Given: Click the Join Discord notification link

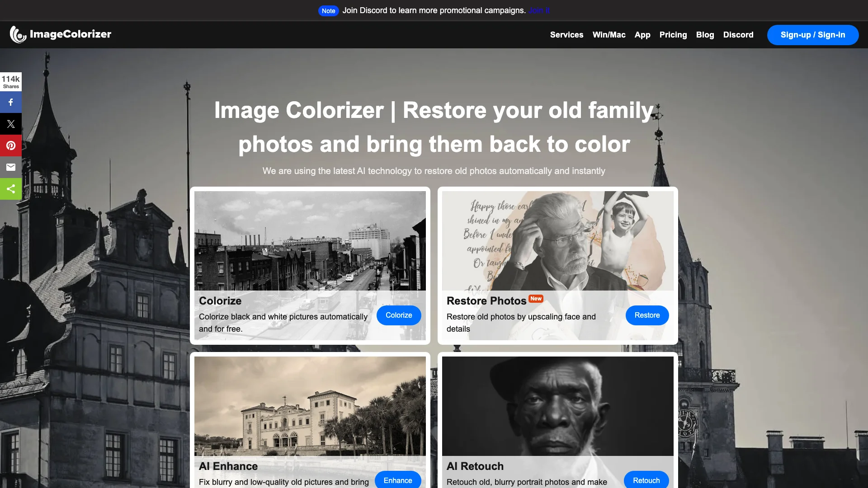Looking at the screenshot, I should [538, 10].
